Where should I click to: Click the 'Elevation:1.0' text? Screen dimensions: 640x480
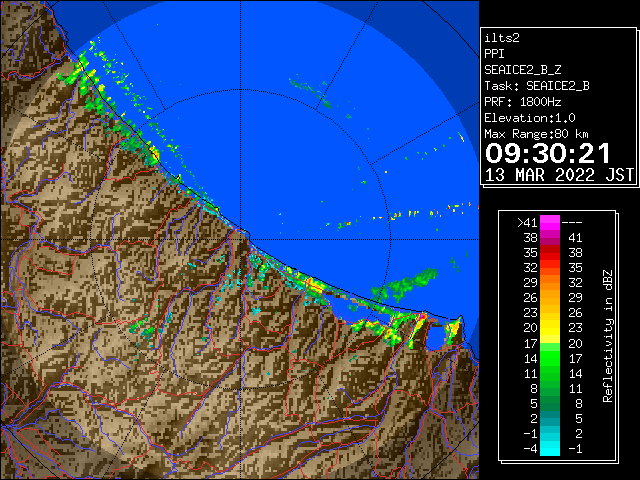point(529,118)
